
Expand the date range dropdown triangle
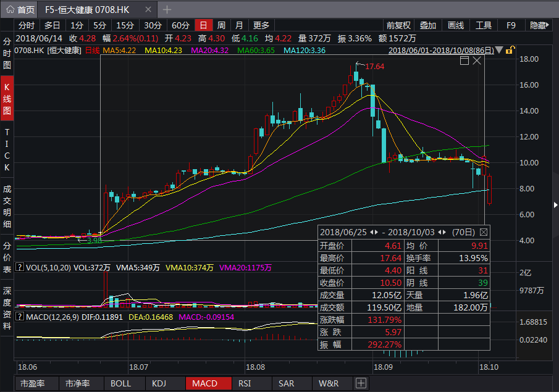coord(498,50)
